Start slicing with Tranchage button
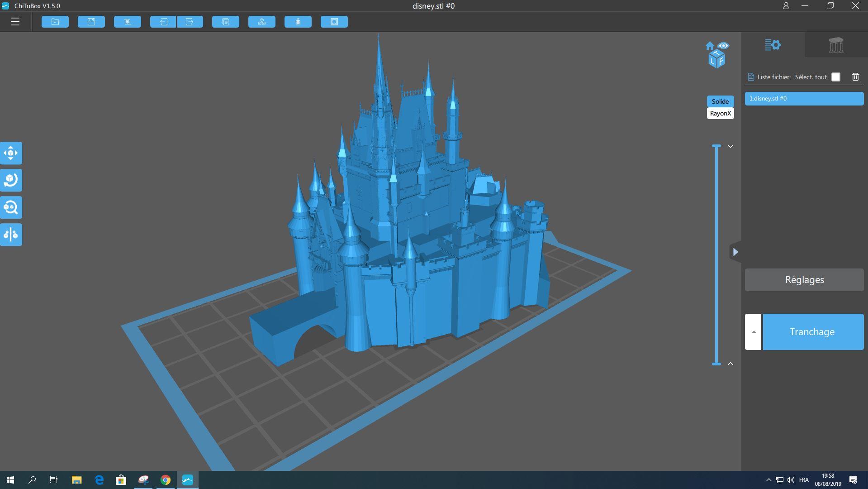This screenshot has width=868, height=489. [813, 332]
